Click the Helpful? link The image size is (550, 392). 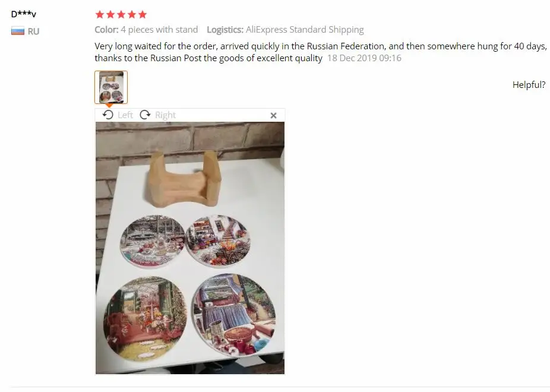point(529,85)
